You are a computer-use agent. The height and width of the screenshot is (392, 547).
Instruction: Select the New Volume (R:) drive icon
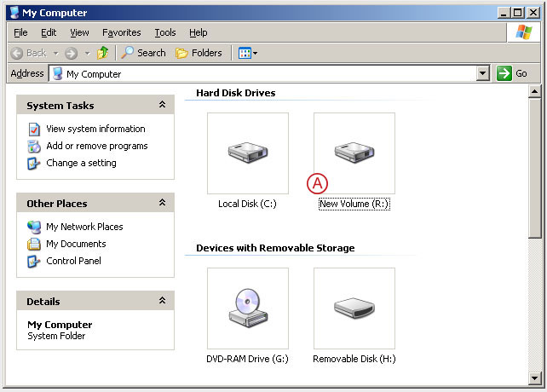[354, 153]
